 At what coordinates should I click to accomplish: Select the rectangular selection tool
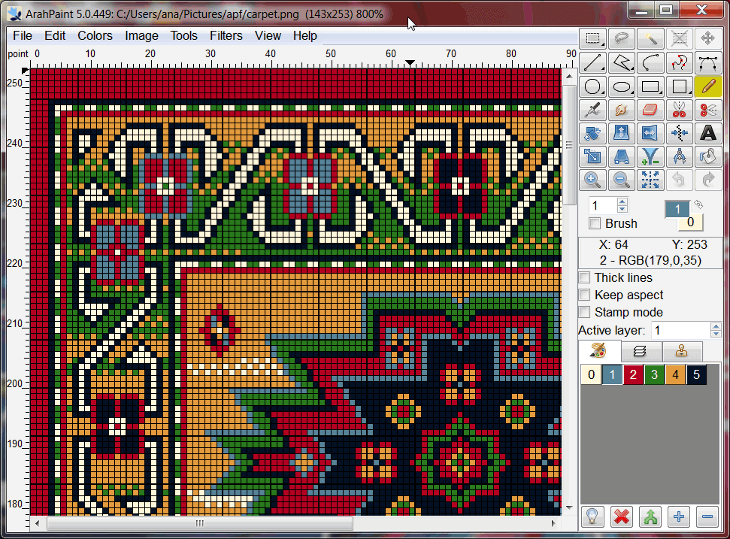[593, 38]
